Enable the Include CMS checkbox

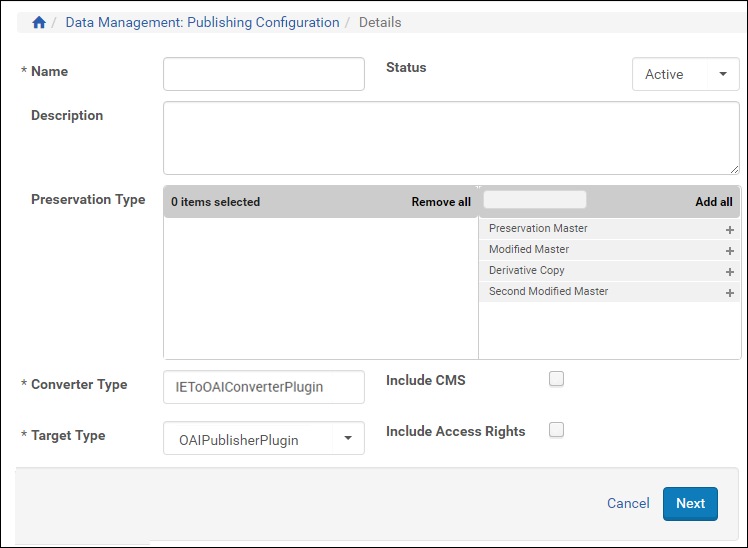(x=557, y=379)
